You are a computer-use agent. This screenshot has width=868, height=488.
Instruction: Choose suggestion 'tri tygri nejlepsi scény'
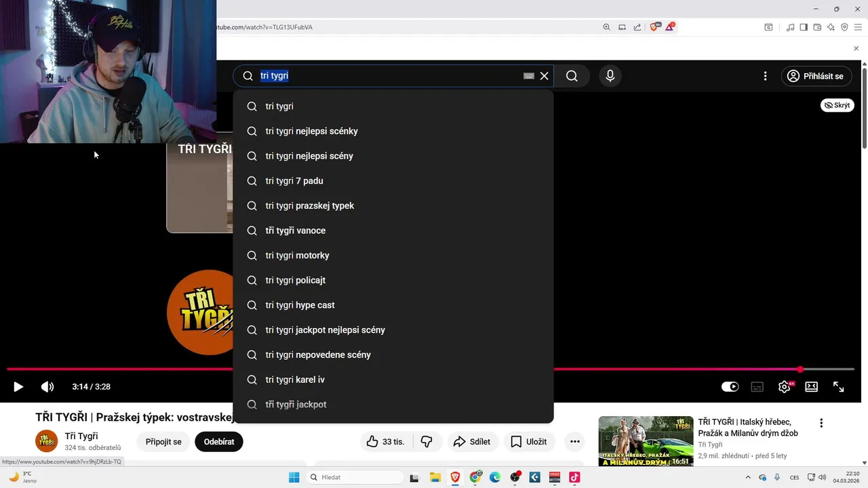pyautogui.click(x=393, y=156)
